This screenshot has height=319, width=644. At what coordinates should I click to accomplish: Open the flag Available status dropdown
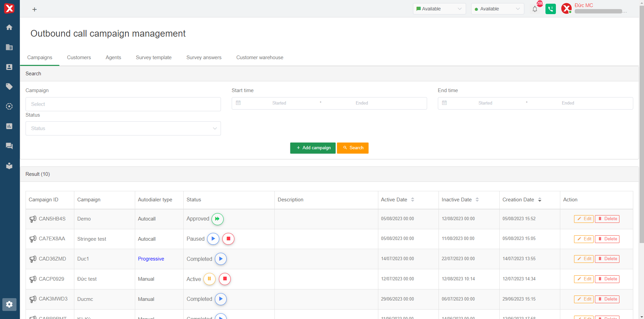point(439,9)
